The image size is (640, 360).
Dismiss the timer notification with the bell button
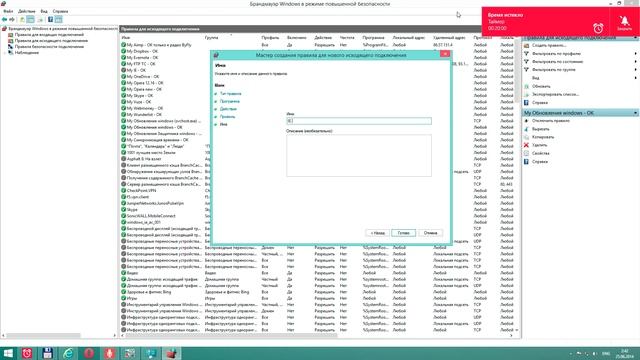(624, 22)
